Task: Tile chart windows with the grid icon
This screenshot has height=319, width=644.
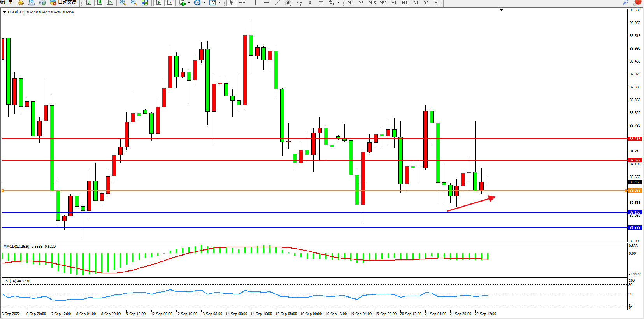Action: pos(145,3)
